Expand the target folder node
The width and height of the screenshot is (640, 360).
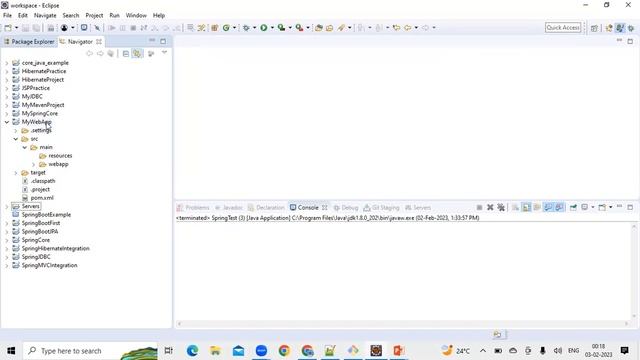click(x=16, y=173)
